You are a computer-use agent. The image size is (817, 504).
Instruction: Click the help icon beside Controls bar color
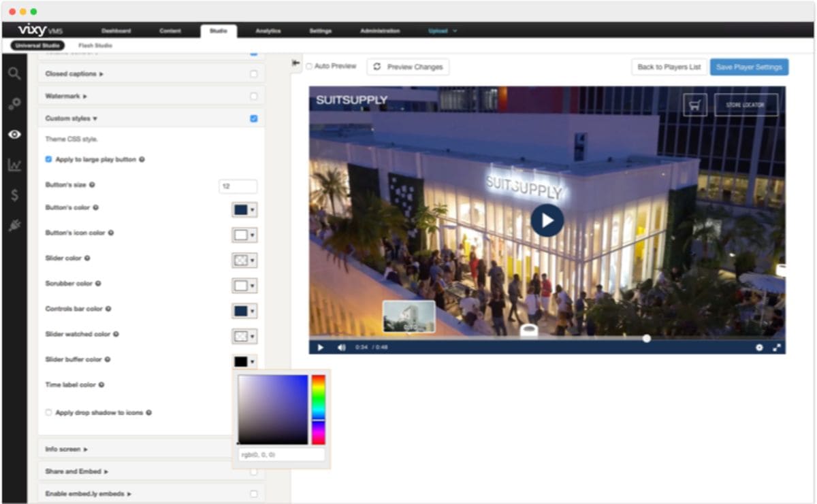(x=108, y=309)
